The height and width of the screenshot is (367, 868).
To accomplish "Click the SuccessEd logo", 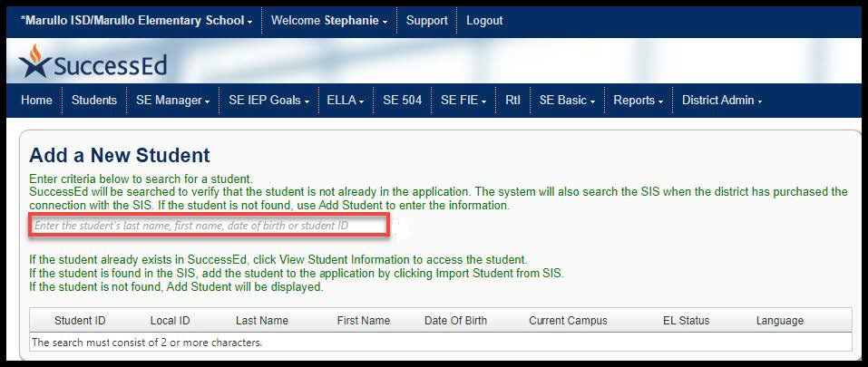I will pos(93,62).
